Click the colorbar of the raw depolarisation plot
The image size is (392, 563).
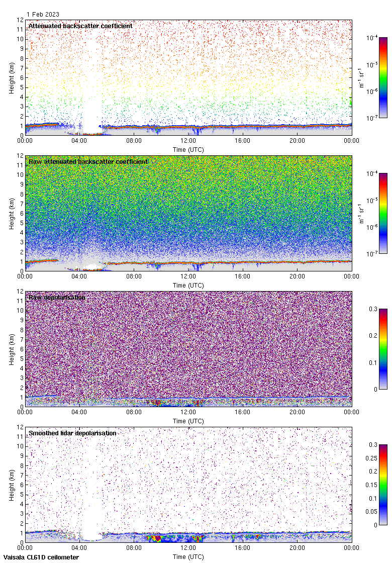click(383, 349)
